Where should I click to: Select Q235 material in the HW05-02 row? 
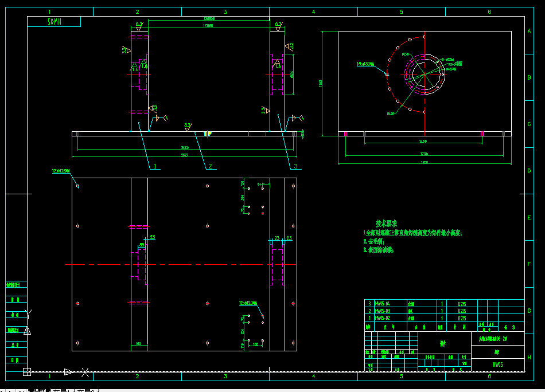[462, 318]
